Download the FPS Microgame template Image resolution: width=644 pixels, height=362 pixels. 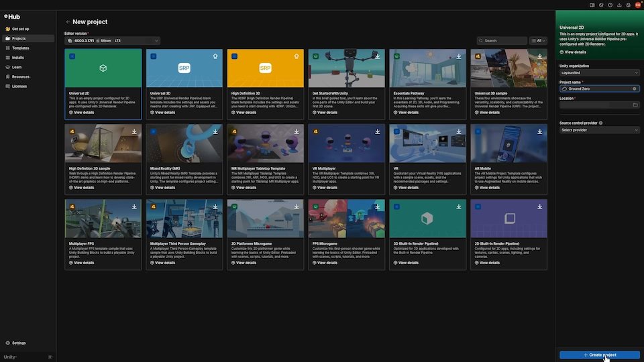click(378, 206)
